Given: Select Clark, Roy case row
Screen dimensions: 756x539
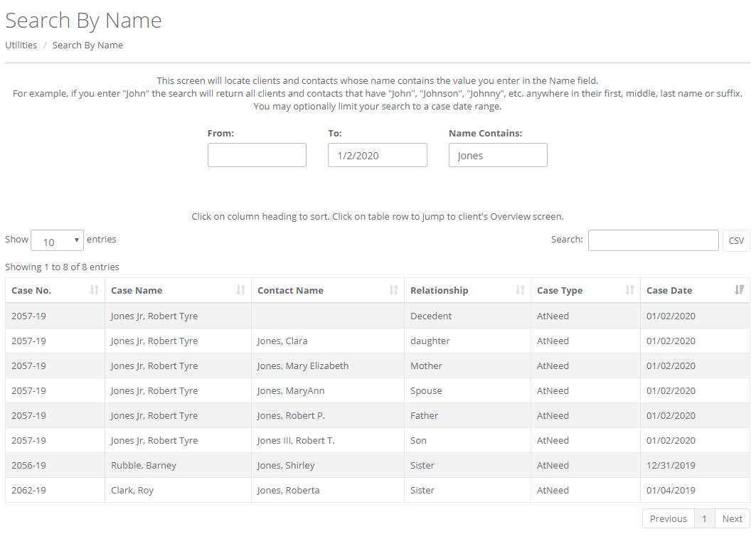Looking at the screenshot, I should coord(132,490).
